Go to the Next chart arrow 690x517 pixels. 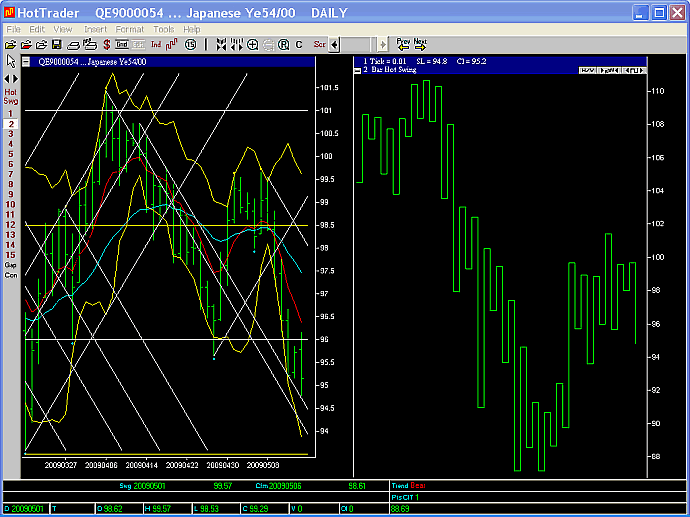click(x=420, y=44)
